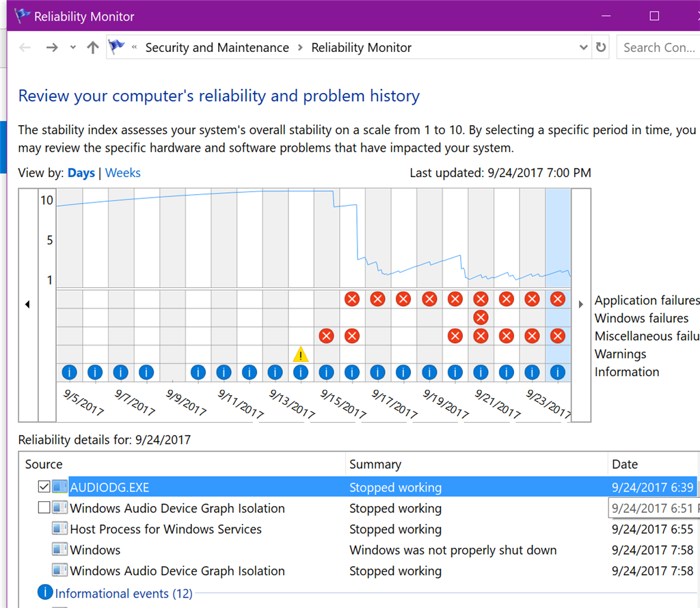The image size is (700, 608).
Task: Go up one level with Up arrow
Action: (x=93, y=47)
